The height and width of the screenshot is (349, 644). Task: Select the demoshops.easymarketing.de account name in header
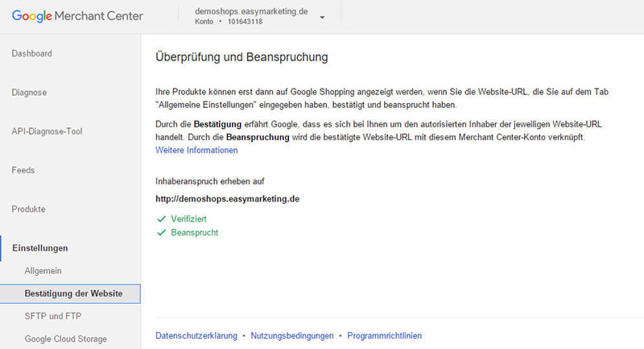(251, 11)
